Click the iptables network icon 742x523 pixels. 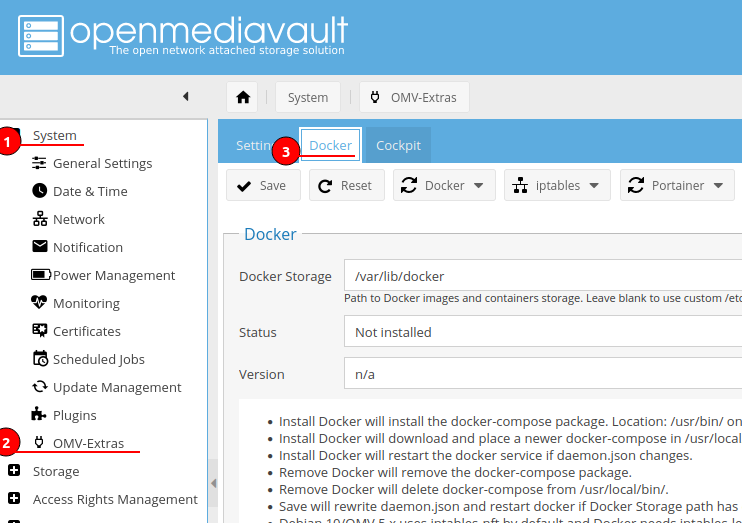[x=520, y=185]
